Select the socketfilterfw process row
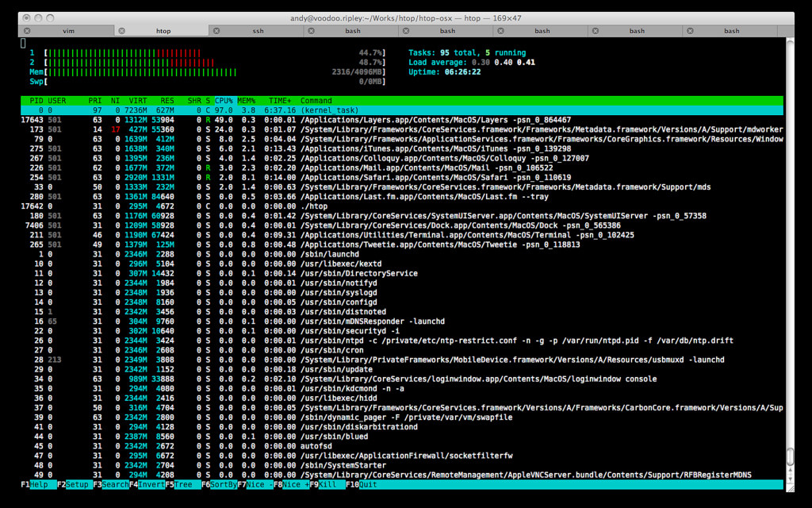 [402, 456]
